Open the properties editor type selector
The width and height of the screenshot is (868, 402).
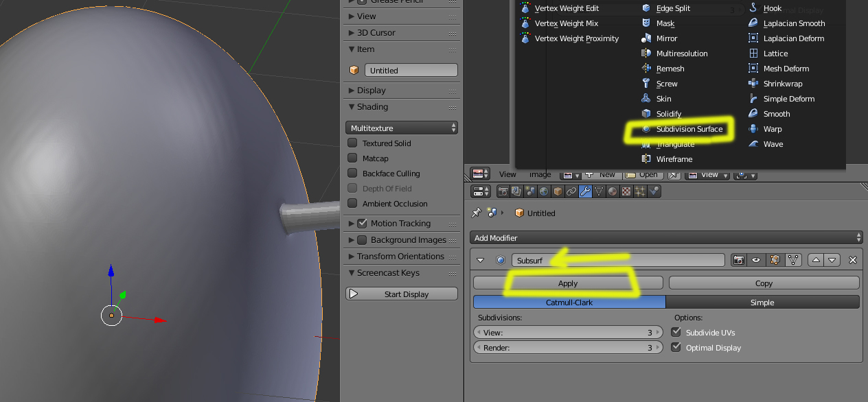(479, 191)
